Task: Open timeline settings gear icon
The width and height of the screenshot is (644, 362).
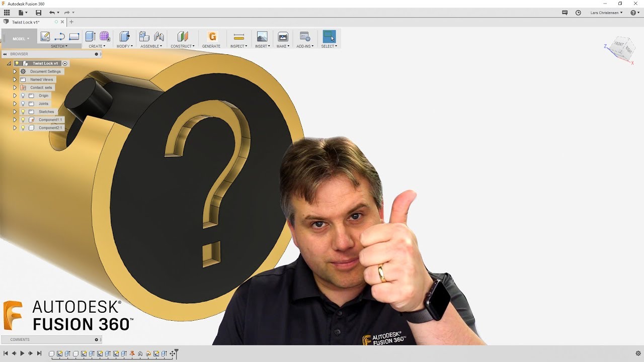Action: pyautogui.click(x=638, y=353)
